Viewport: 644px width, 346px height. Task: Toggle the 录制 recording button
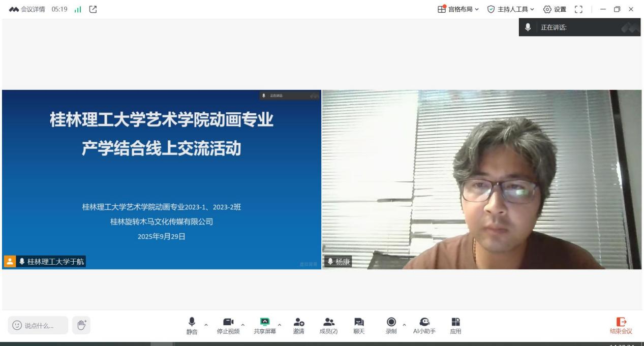pos(391,324)
